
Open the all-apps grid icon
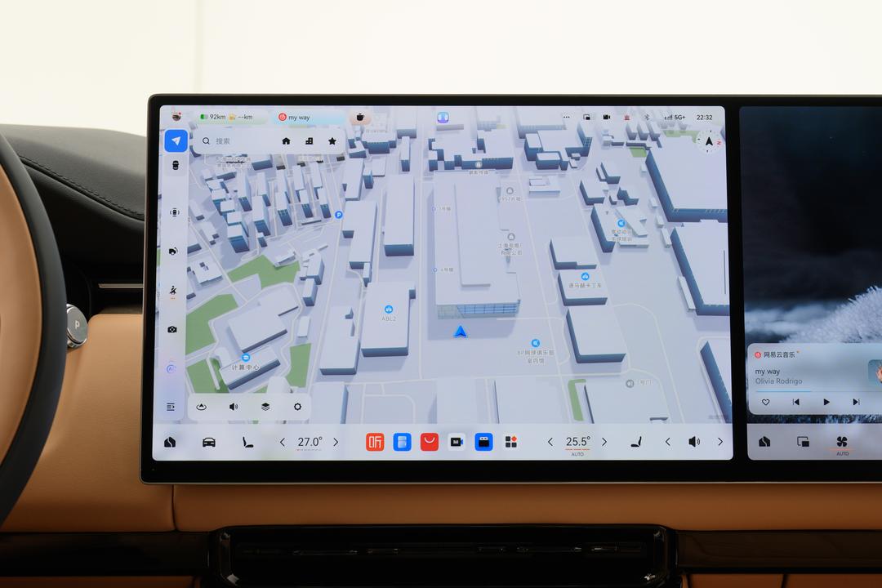pos(510,443)
